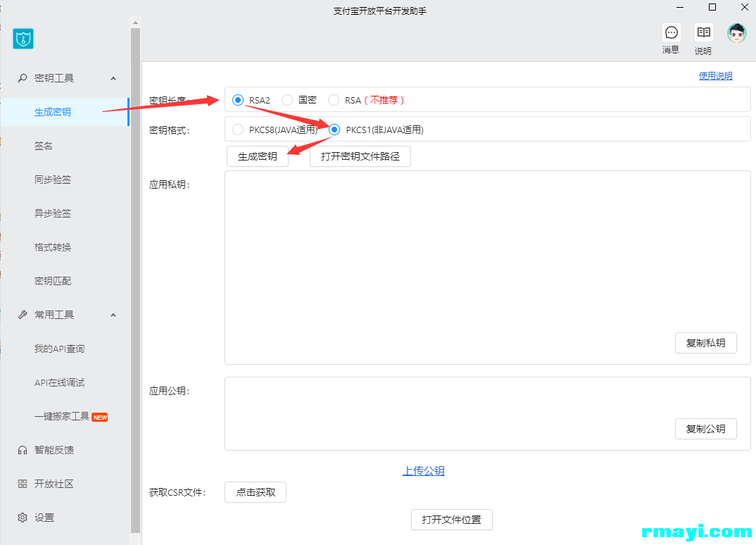Image resolution: width=756 pixels, height=545 pixels.
Task: Click the NEW badge on 一键搬家工具
Action: tap(100, 417)
